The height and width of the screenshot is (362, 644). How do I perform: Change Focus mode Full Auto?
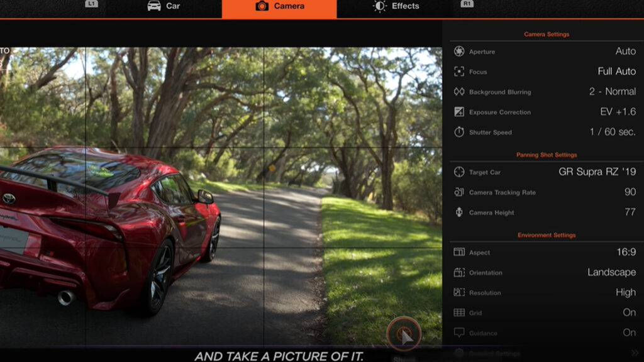click(x=616, y=72)
